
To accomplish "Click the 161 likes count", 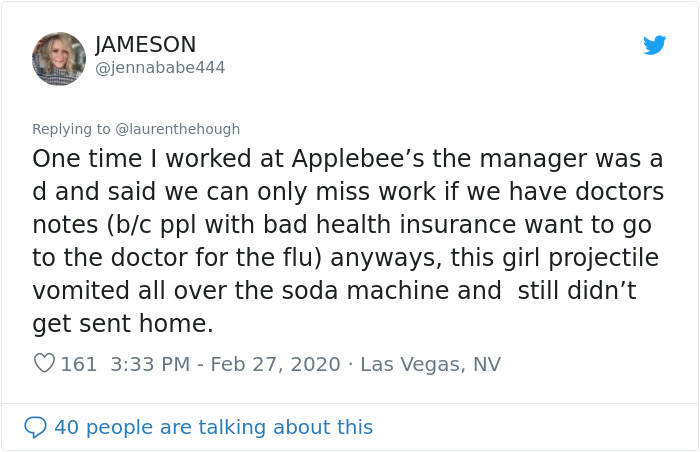I will (x=79, y=364).
